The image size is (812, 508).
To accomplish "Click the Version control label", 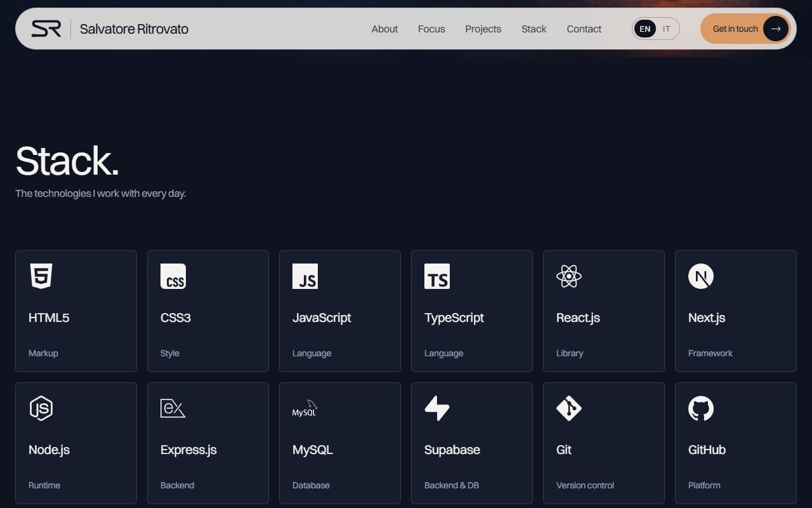I will (585, 485).
